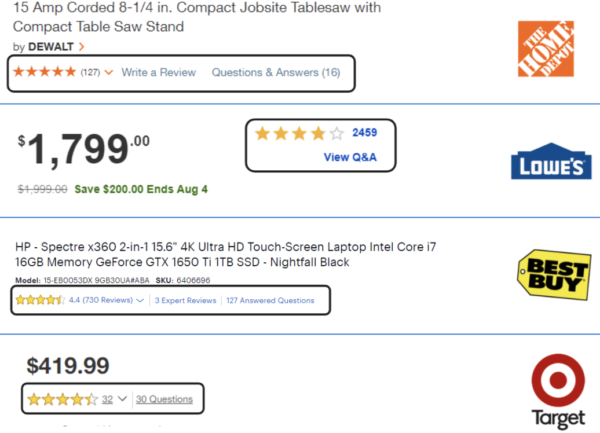
Task: Click the 32 ratings count link
Action: [x=108, y=399]
